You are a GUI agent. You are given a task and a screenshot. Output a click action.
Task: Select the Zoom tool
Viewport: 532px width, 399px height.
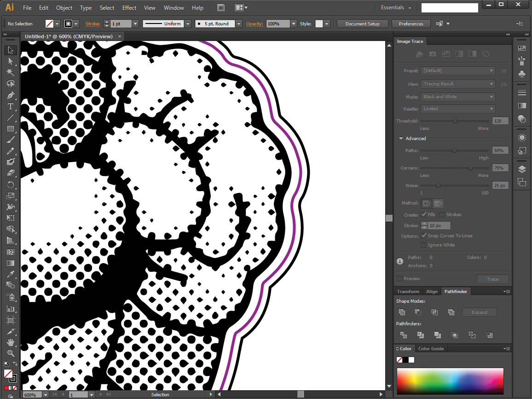point(11,353)
